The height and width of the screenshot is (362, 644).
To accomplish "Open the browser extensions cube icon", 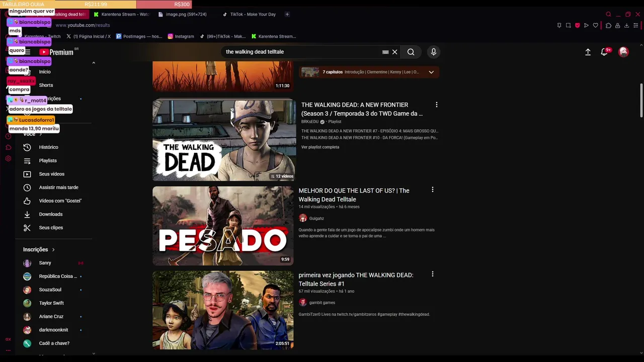I will [608, 25].
